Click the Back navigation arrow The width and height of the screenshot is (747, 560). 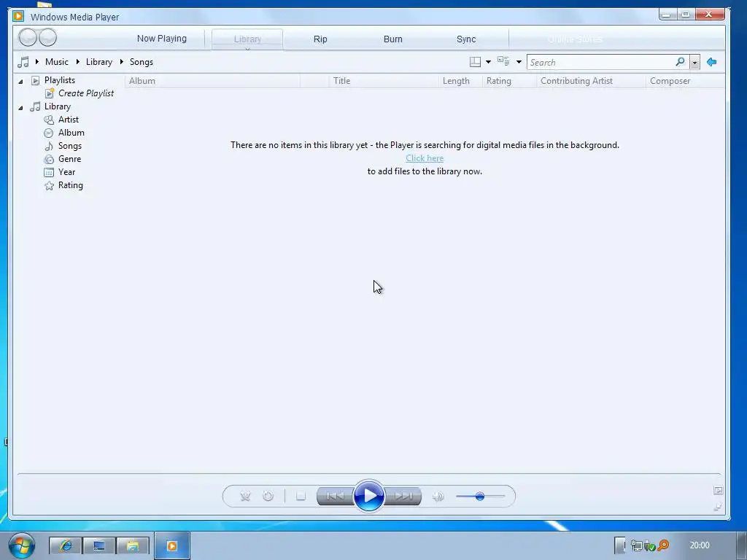[28, 38]
